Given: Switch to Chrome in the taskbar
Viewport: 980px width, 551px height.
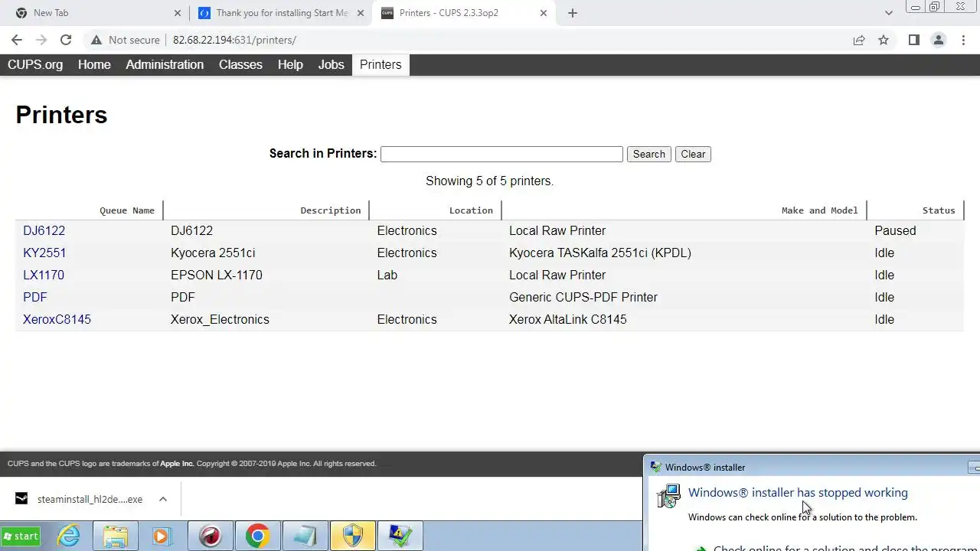Looking at the screenshot, I should pos(257,536).
